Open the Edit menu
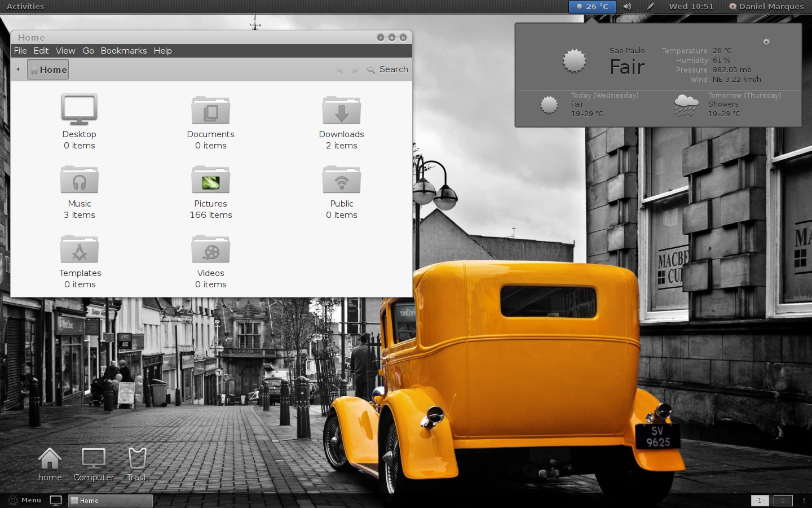This screenshot has width=812, height=508. click(41, 51)
